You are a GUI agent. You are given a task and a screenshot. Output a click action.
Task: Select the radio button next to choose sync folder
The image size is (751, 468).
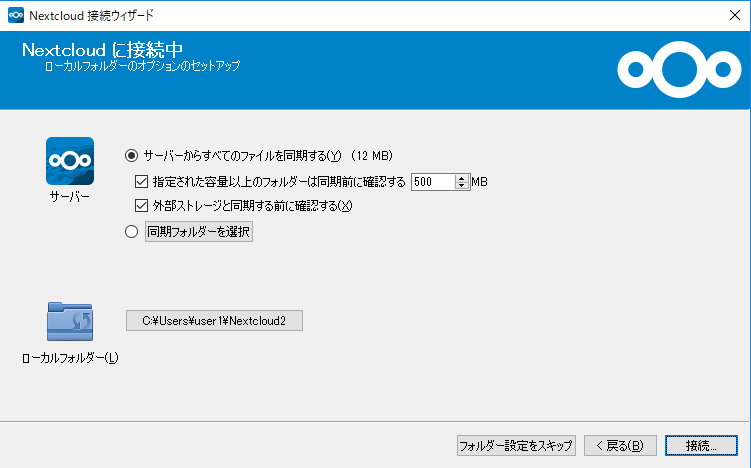pyautogui.click(x=131, y=232)
